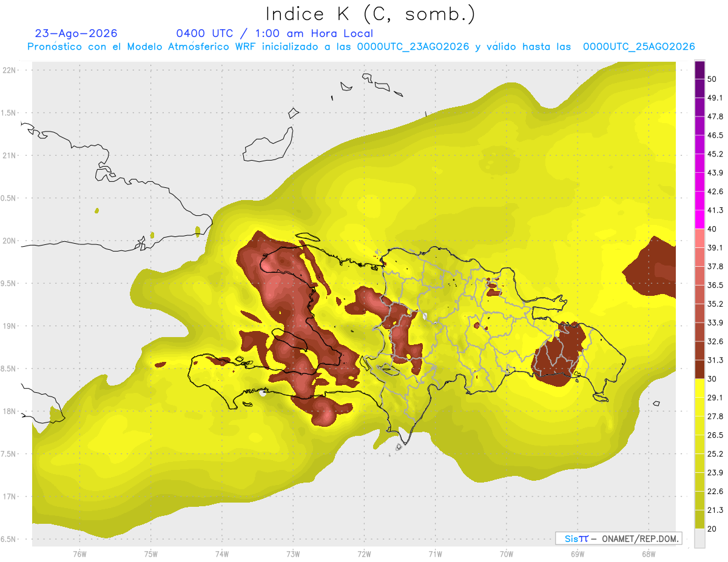
Task: Click the '37.8' colorbar label
Action: 715,267
